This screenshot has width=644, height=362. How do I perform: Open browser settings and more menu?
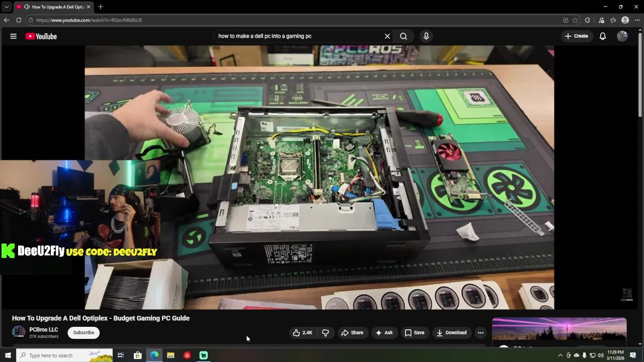pyautogui.click(x=637, y=20)
